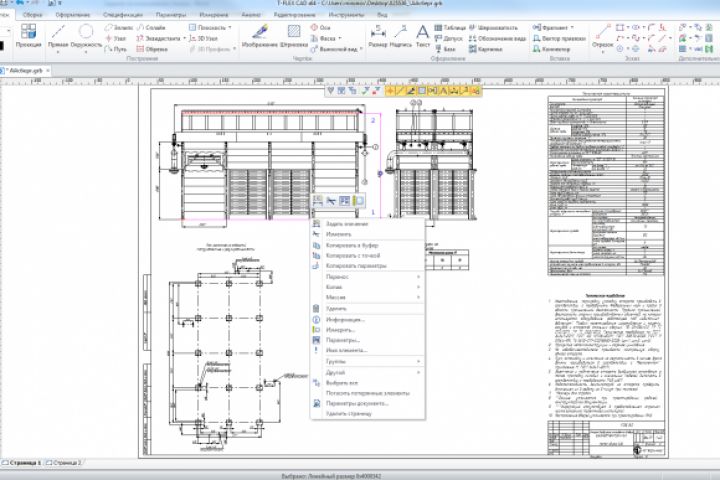
Task: Click the black color swatch at ribbon's left edge
Action: 1,45
